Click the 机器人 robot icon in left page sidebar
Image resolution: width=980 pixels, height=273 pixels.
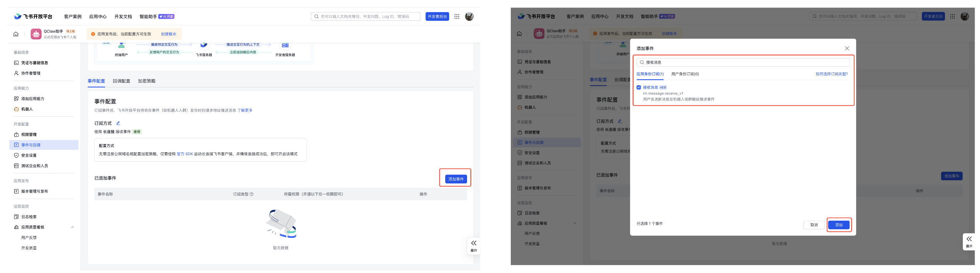coord(16,109)
